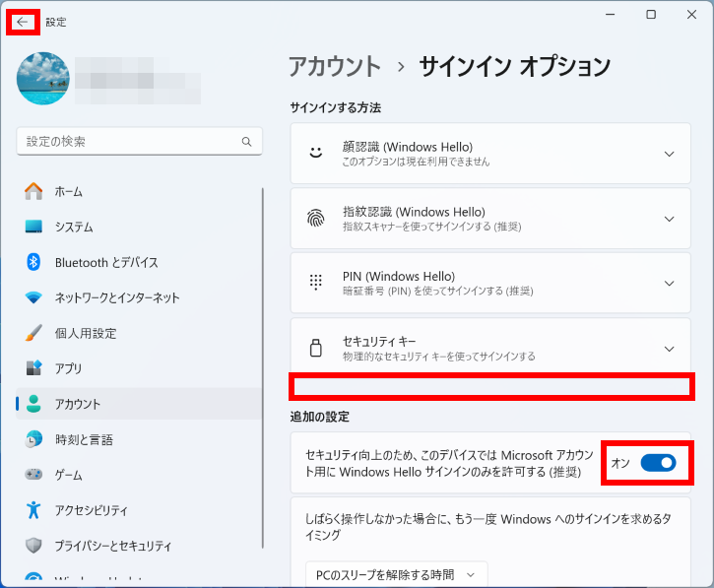Click the face recognition smiley icon
Viewport: 714px width, 588px height.
[x=316, y=153]
